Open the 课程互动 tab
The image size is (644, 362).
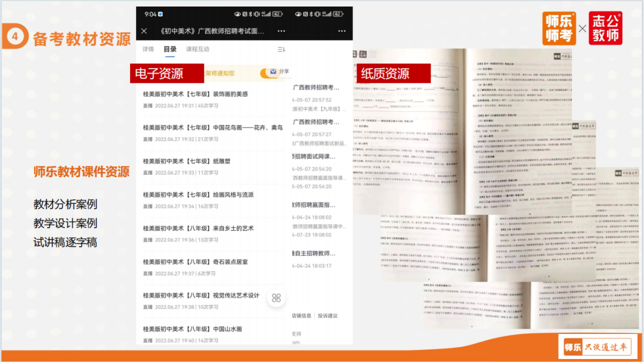[x=198, y=49]
